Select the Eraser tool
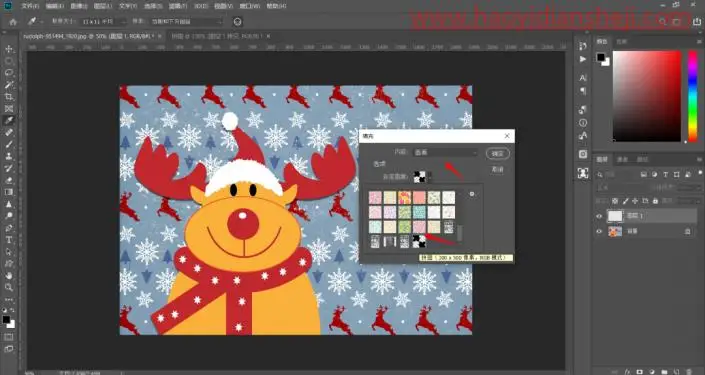 point(9,180)
